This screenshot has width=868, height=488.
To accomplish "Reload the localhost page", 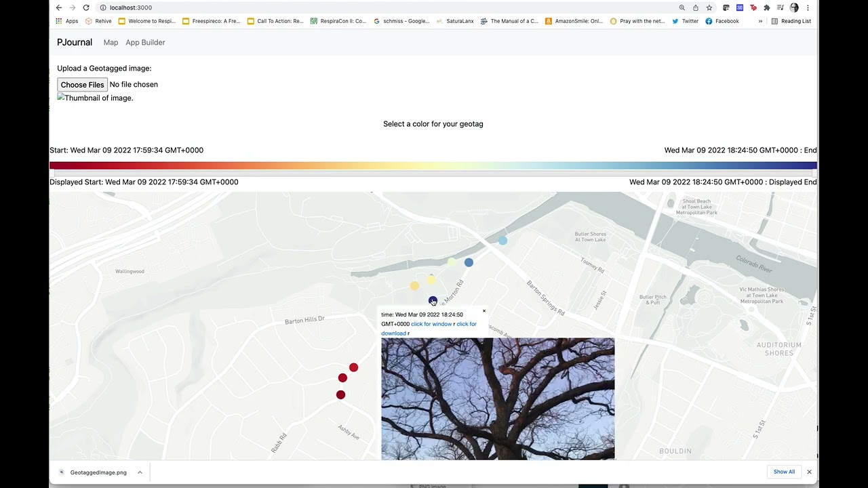I will pos(86,7).
